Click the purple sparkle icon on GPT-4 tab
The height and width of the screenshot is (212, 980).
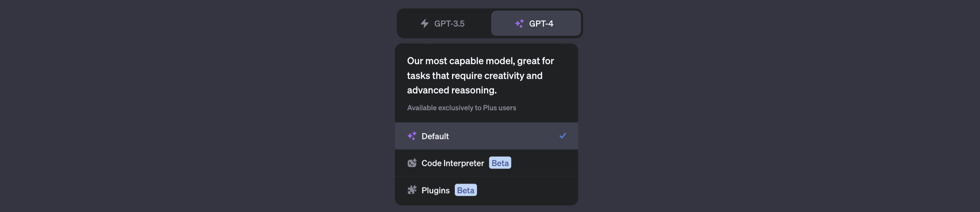point(519,24)
